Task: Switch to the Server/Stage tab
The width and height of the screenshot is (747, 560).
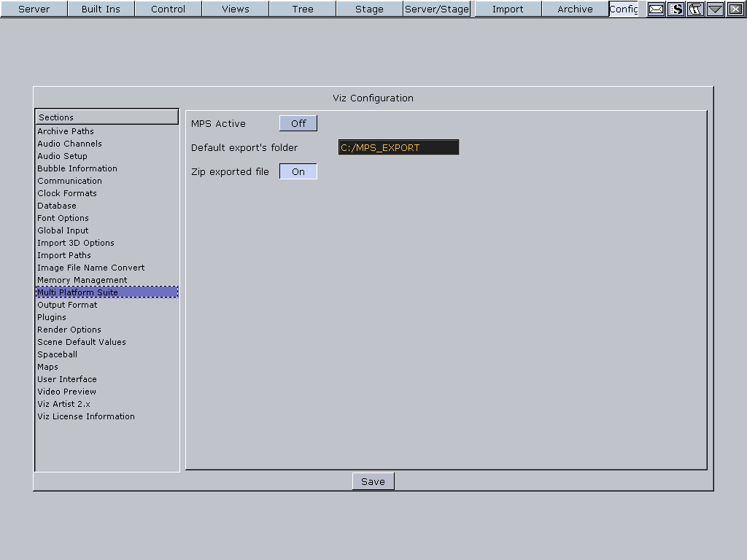Action: click(436, 9)
